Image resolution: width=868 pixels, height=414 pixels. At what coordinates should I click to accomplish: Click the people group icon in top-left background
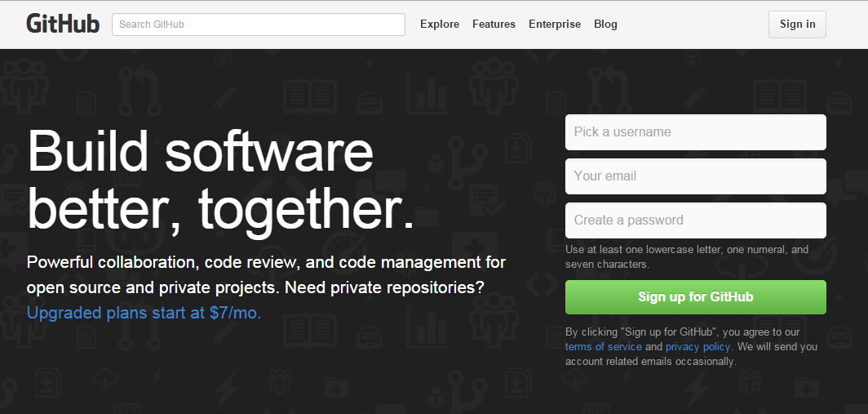pyautogui.click(x=23, y=84)
